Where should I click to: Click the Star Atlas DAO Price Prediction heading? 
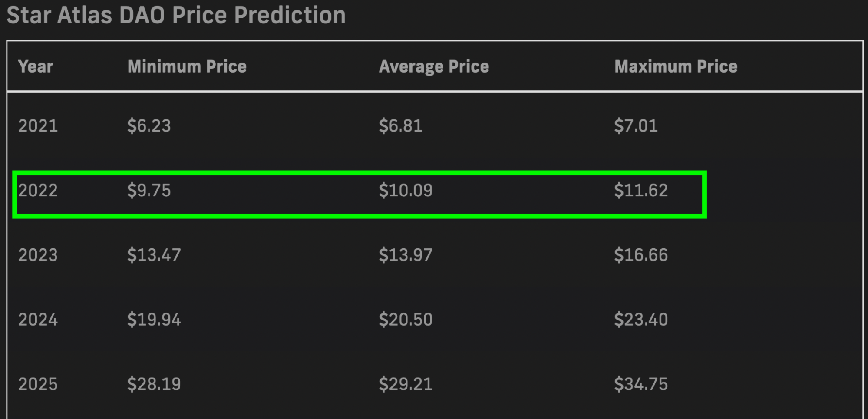176,15
